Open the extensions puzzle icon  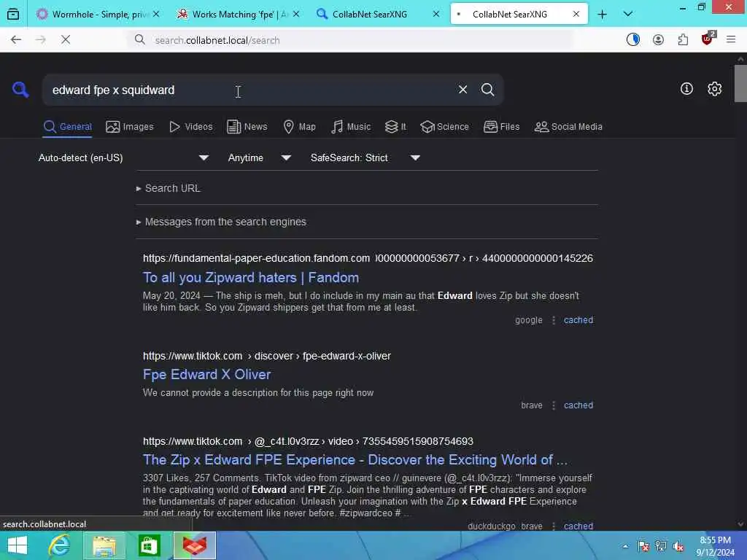click(x=683, y=40)
